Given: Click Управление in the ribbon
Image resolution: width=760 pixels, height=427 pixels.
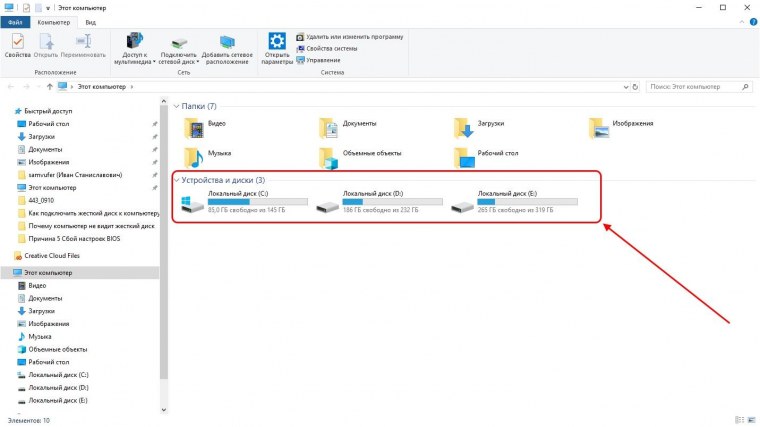Looking at the screenshot, I should (x=327, y=58).
